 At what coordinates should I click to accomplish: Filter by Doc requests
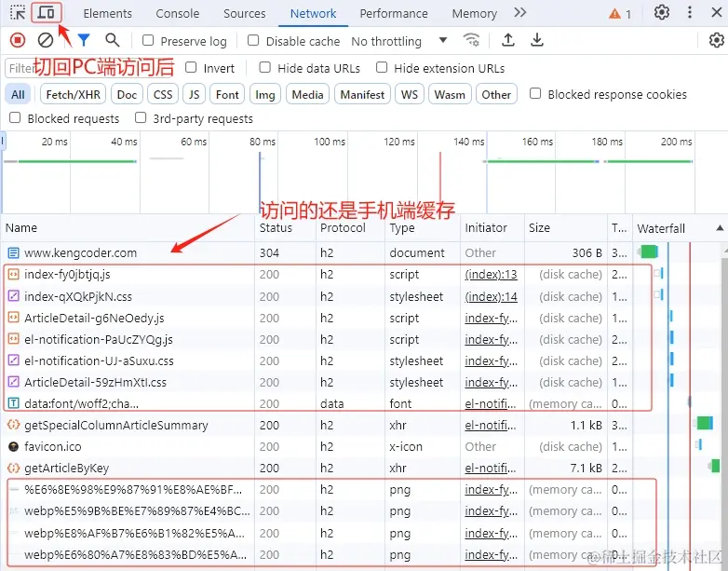pos(127,94)
